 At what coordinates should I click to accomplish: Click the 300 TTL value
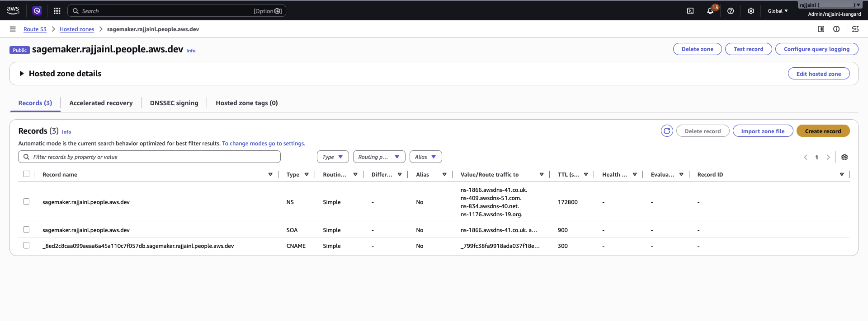point(563,246)
